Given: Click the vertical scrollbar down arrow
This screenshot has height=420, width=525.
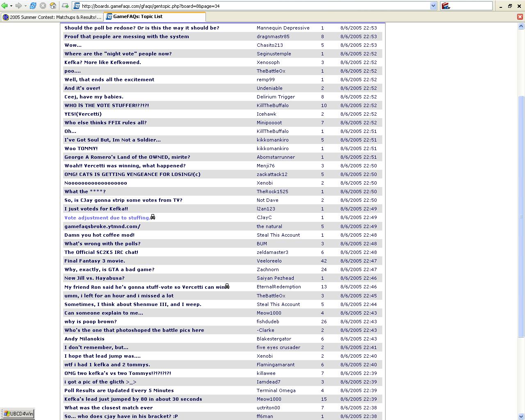Looking at the screenshot, I should 521,417.
